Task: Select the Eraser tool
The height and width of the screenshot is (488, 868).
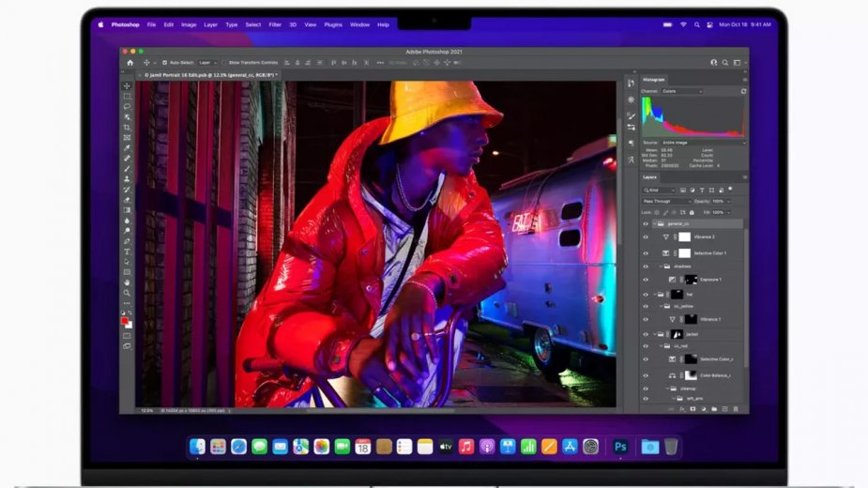Action: pos(127,200)
